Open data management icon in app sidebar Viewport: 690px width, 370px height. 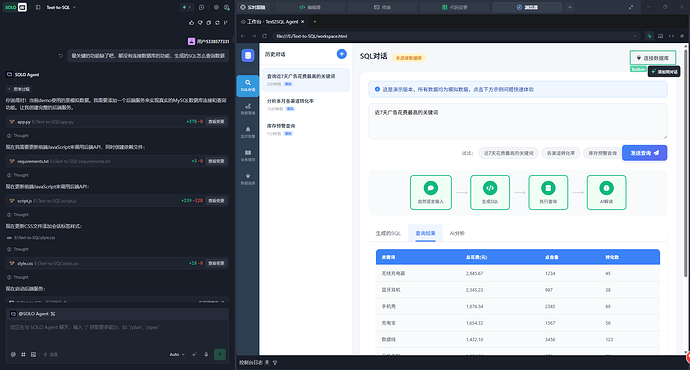(x=248, y=109)
